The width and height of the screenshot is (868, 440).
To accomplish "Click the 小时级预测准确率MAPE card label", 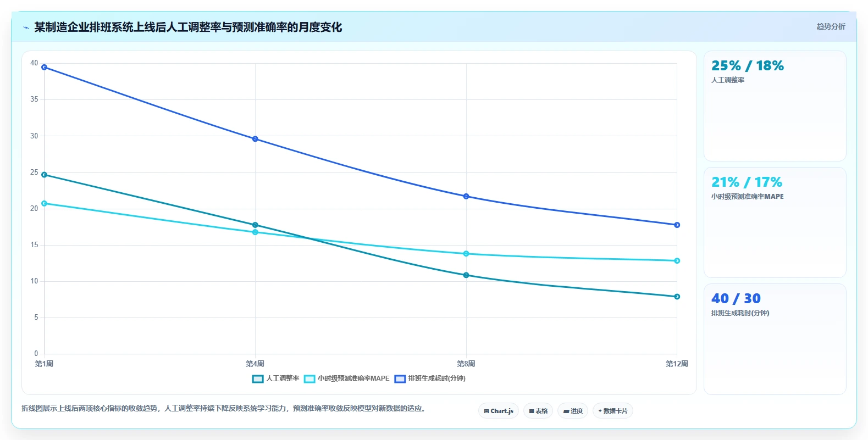I will click(x=748, y=197).
